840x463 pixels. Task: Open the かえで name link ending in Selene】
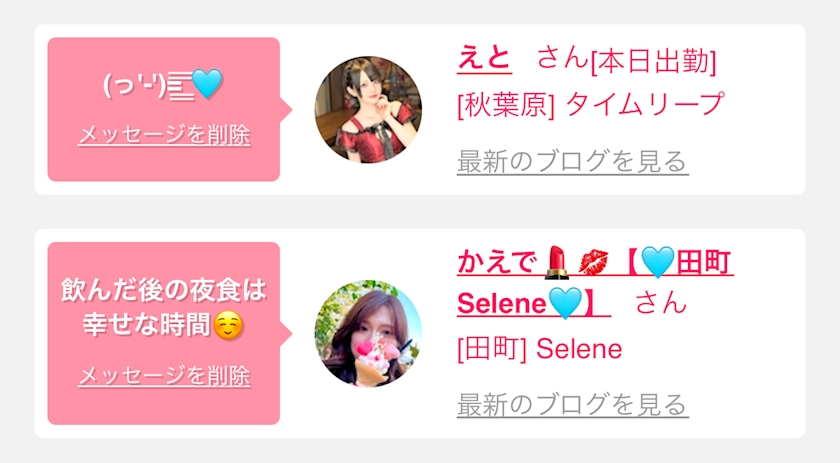595,283
